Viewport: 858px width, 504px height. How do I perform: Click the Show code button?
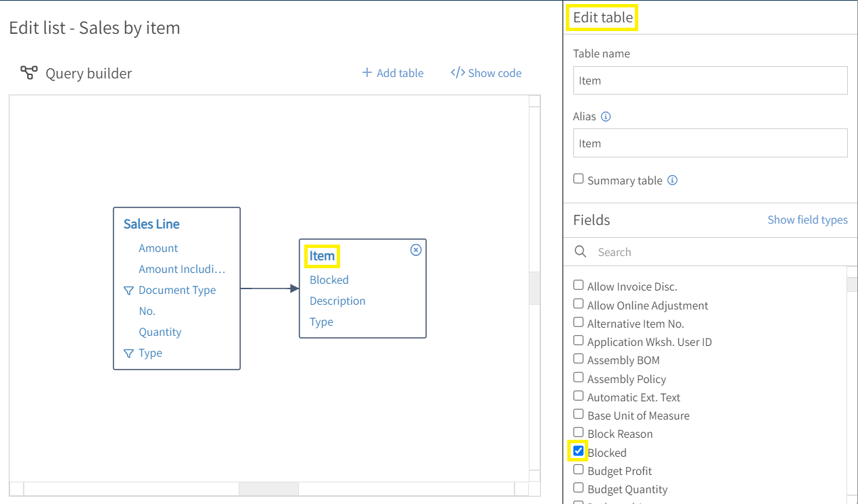(x=494, y=72)
